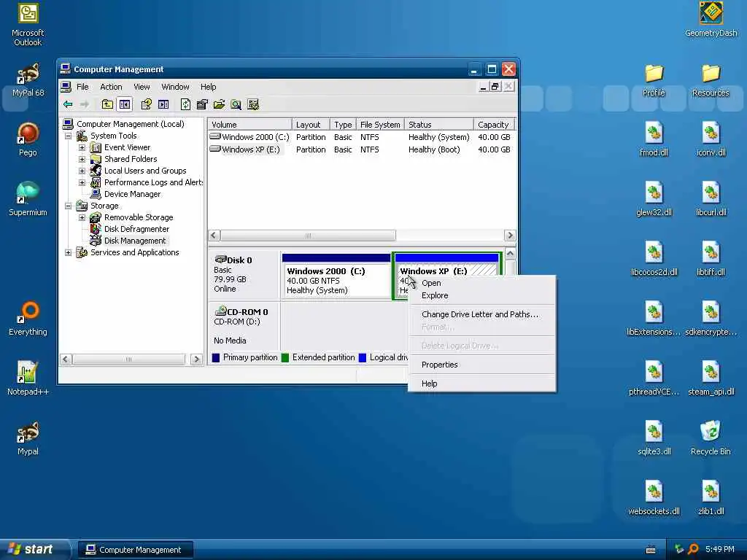Viewport: 747px width, 560px height.
Task: Expand the Shared Folders node
Action: point(82,159)
